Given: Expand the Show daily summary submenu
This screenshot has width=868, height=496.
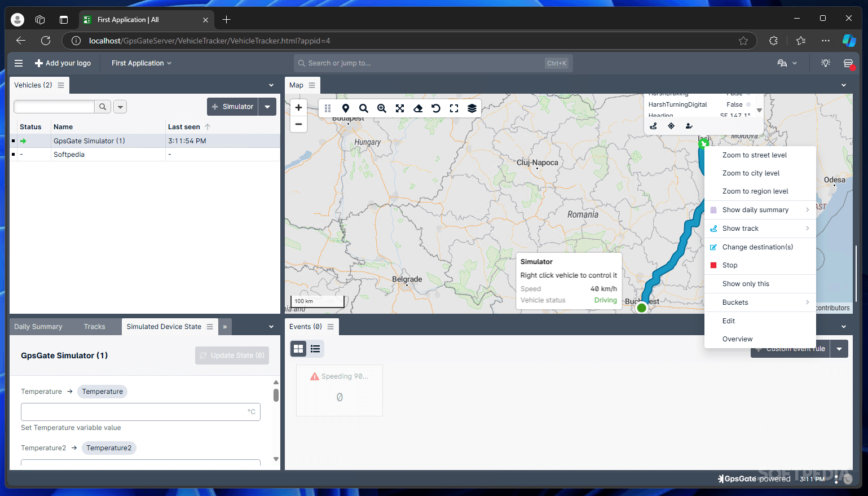Looking at the screenshot, I should 760,210.
